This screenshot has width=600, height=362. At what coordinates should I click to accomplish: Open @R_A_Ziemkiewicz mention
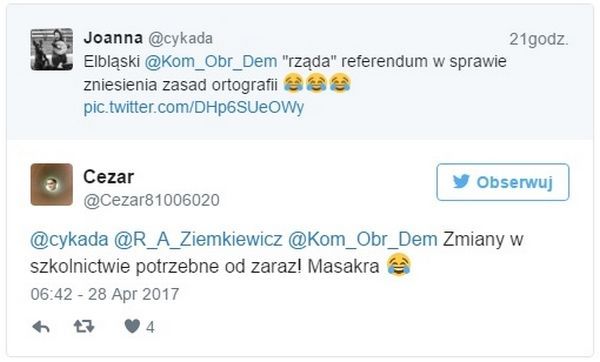(x=198, y=240)
